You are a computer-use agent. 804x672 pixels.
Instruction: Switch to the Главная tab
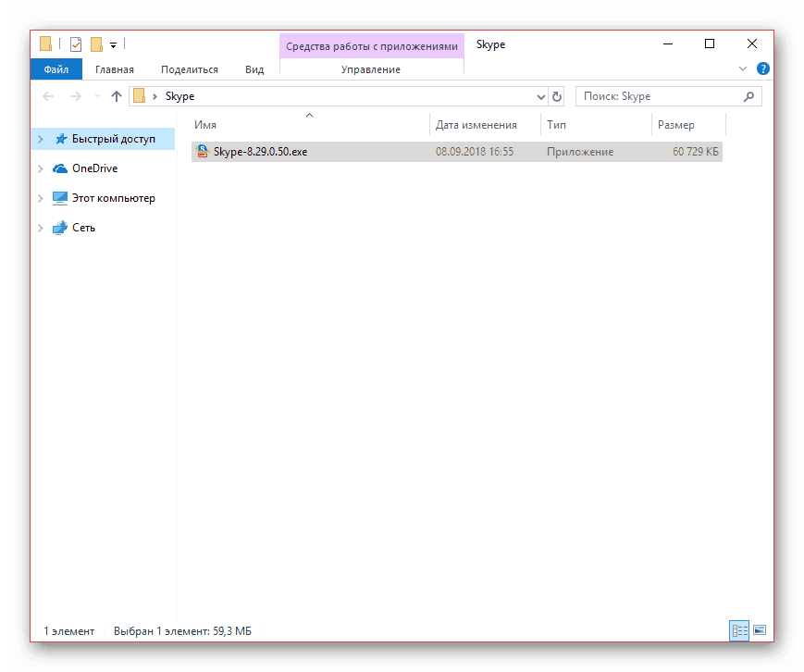tap(115, 69)
